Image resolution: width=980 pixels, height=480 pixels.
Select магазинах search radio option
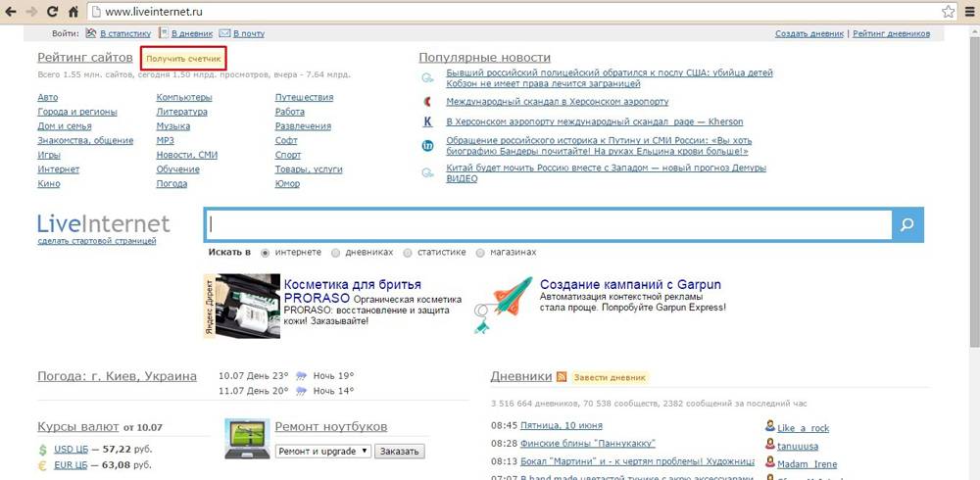[480, 253]
